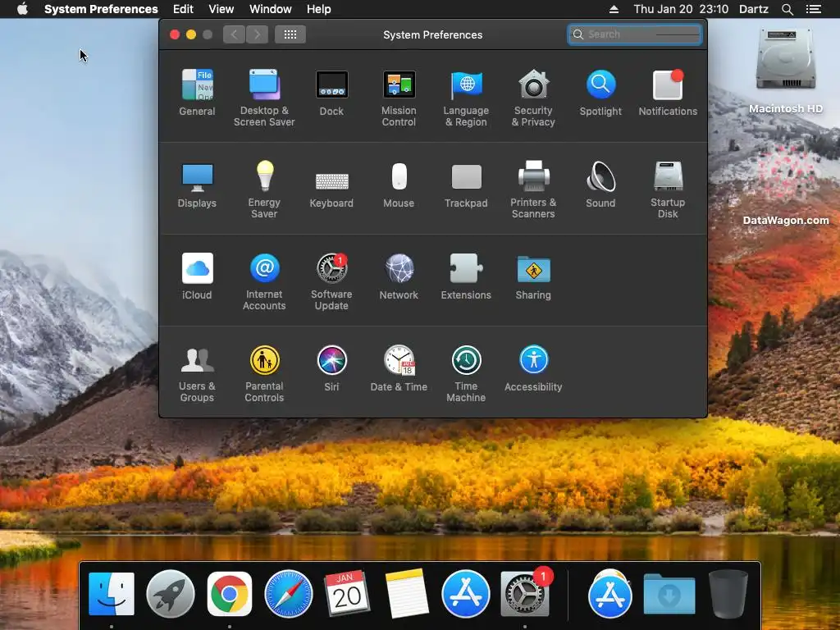Screen dimensions: 840x630
Task: Open Launchpad from the Dock
Action: 171,594
